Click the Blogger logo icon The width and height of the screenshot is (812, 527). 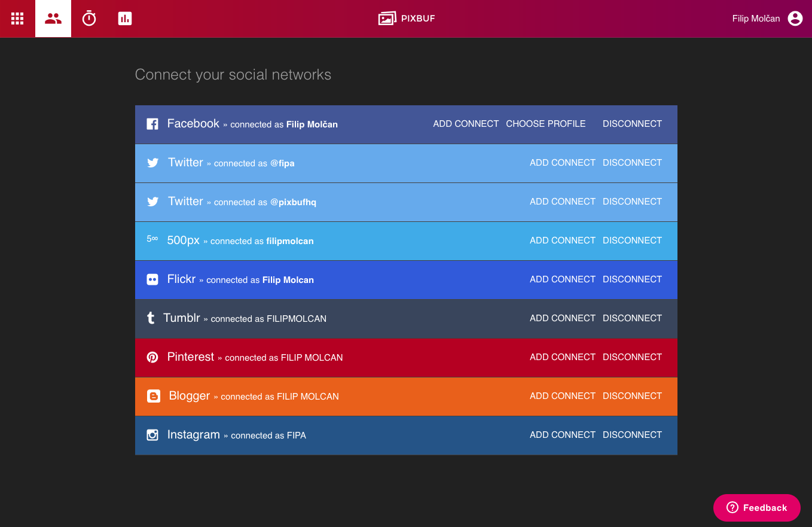(x=154, y=396)
